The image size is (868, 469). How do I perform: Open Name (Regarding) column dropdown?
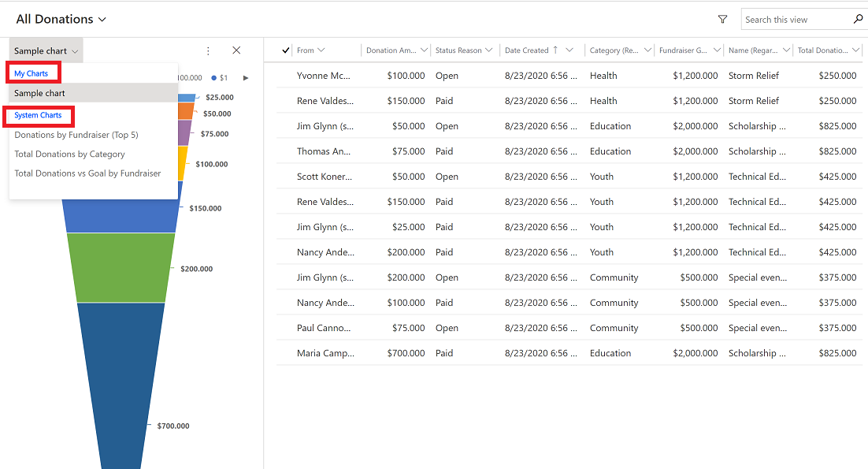[x=786, y=50]
